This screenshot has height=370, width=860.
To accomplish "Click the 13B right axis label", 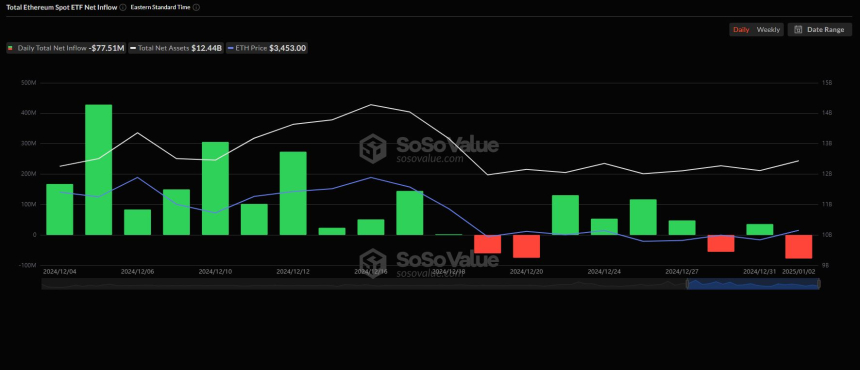I will [x=827, y=144].
